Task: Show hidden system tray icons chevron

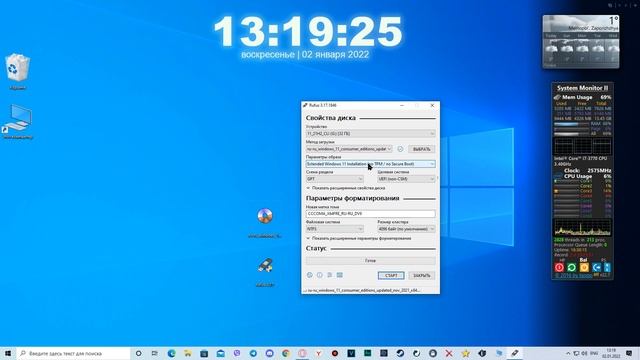Action: pyautogui.click(x=568, y=353)
